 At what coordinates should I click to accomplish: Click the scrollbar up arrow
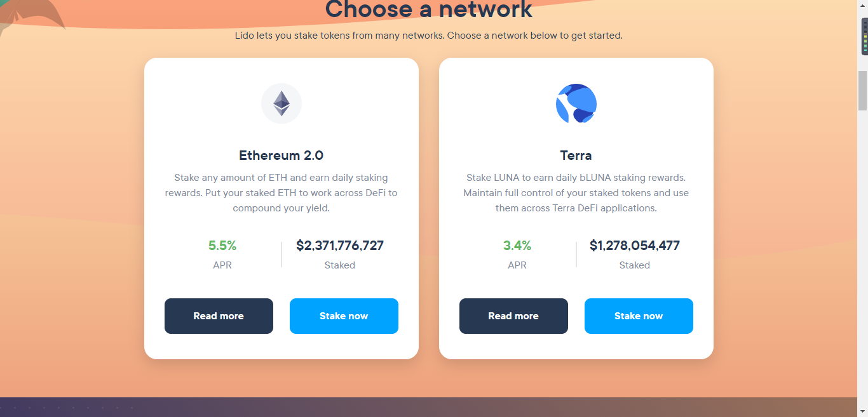coord(862,5)
